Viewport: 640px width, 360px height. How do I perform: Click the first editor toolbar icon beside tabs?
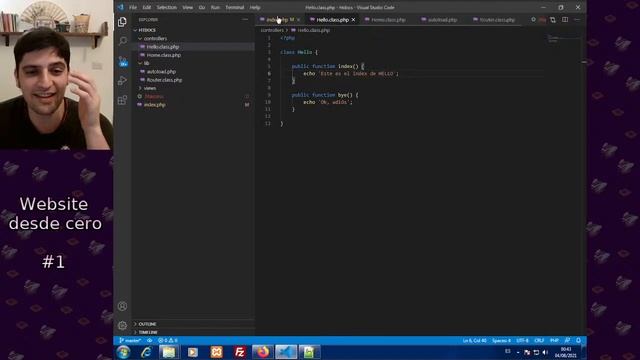(x=533, y=20)
